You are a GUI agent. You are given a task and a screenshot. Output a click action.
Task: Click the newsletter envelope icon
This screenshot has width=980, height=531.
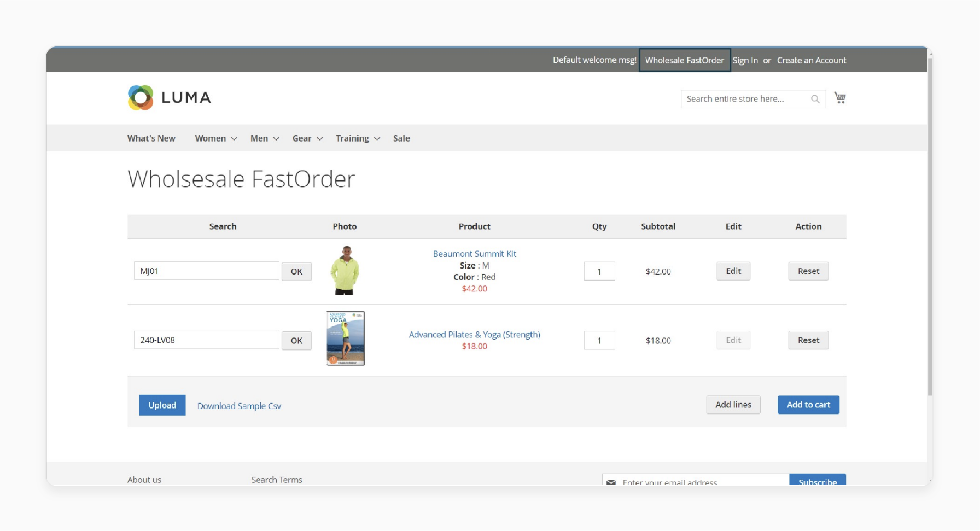pyautogui.click(x=611, y=482)
